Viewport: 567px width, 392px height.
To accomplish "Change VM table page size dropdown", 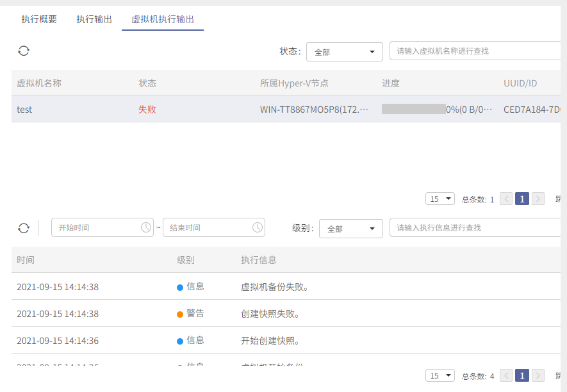I will (x=440, y=199).
